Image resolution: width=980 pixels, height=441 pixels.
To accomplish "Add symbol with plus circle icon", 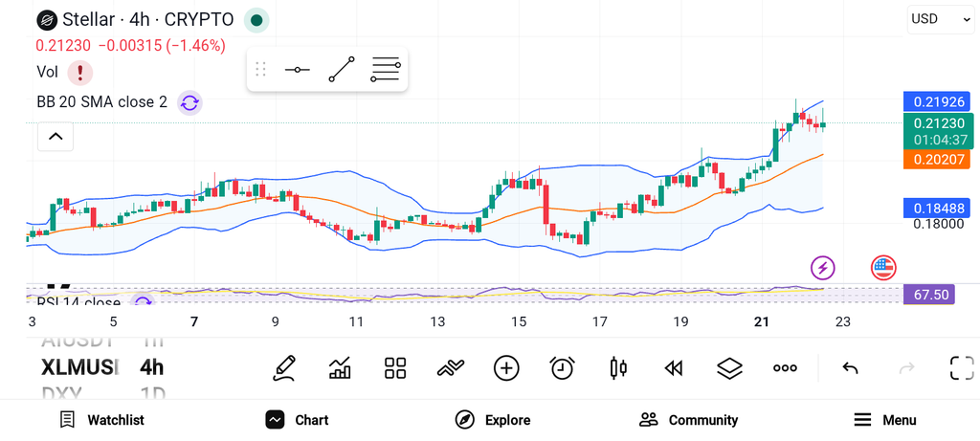I will coord(506,368).
